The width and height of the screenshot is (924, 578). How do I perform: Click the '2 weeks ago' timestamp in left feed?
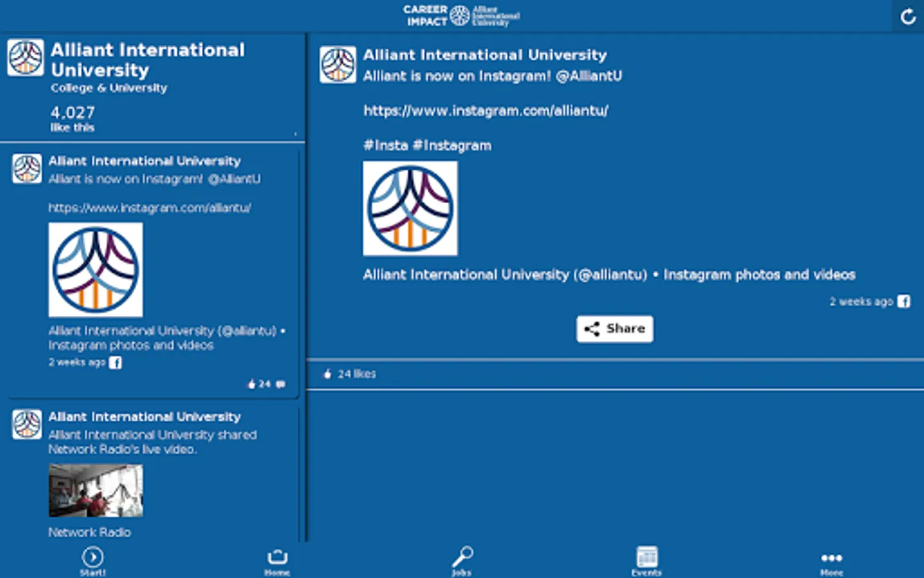77,362
